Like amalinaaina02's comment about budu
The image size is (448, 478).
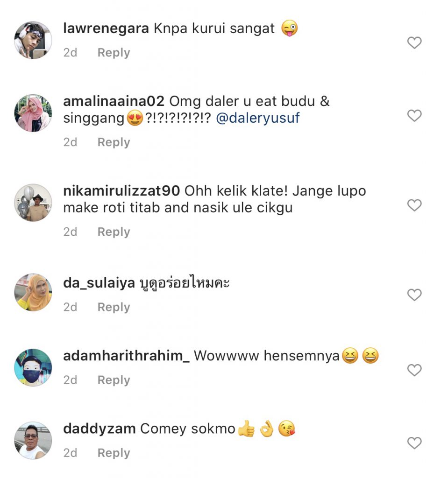coord(414,116)
